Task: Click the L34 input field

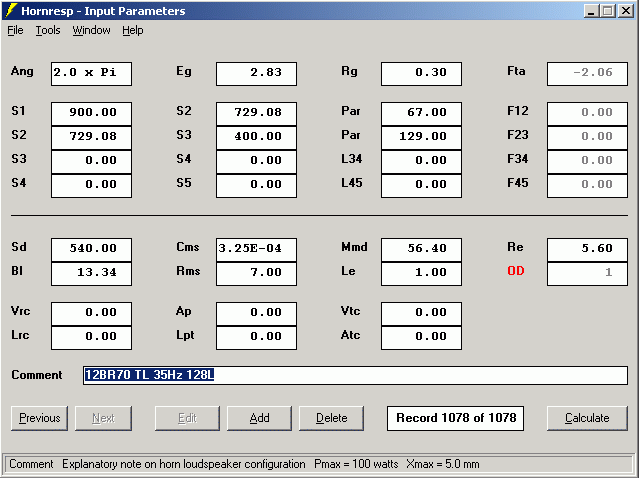Action: click(421, 162)
